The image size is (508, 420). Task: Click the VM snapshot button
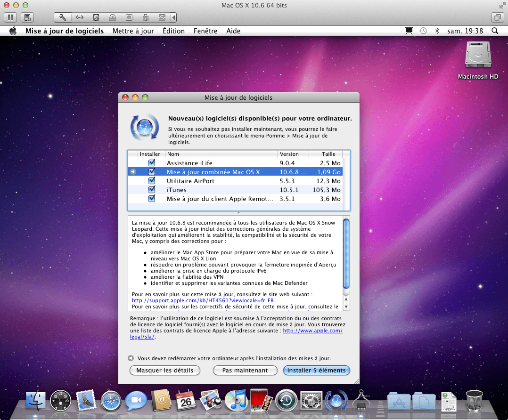[27, 17]
